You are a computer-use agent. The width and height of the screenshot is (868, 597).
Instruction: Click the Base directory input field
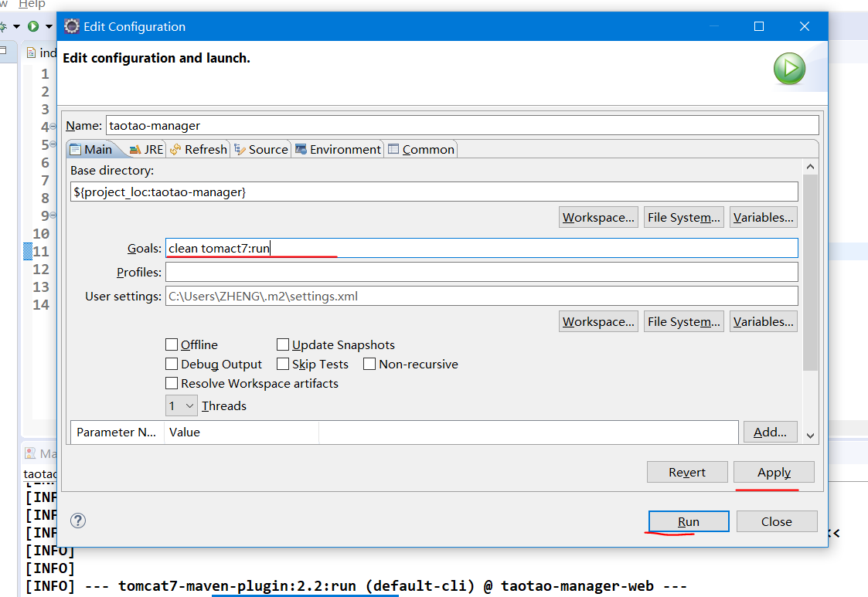click(x=434, y=192)
